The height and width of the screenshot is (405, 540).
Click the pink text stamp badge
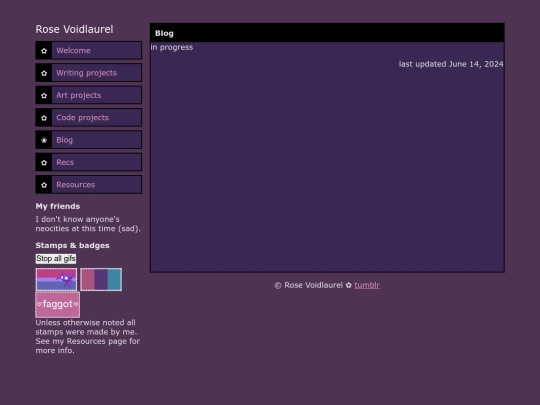click(58, 304)
